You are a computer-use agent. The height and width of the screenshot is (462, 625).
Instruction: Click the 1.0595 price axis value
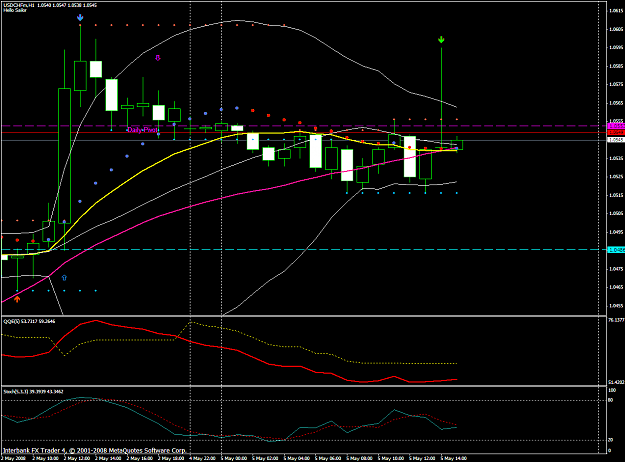click(x=617, y=47)
